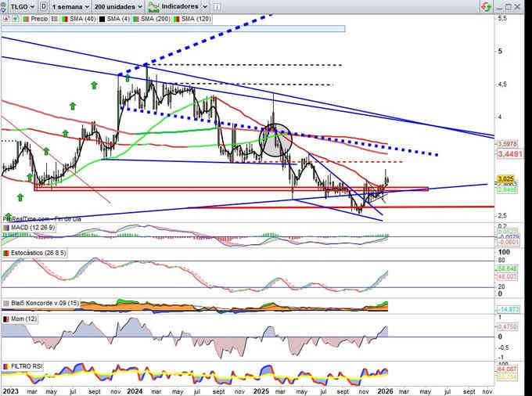Click the Mom (12) indicator icon
This screenshot has height=396, width=532.
5,319
